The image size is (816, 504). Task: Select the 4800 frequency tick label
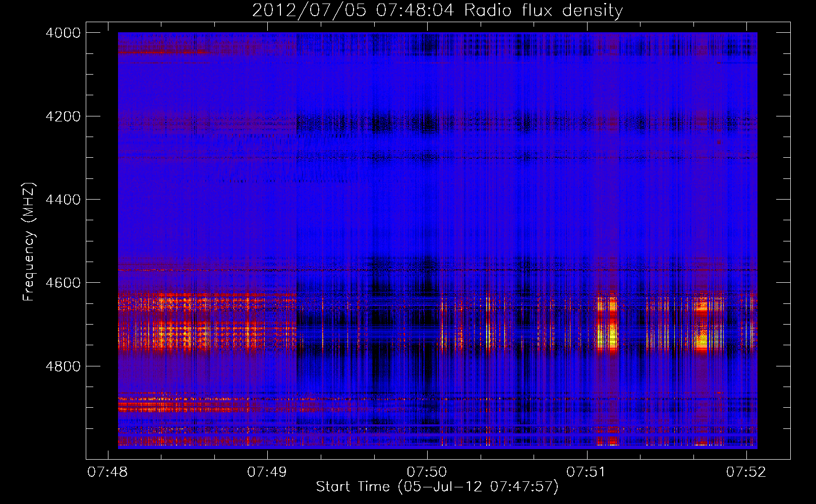click(x=63, y=366)
